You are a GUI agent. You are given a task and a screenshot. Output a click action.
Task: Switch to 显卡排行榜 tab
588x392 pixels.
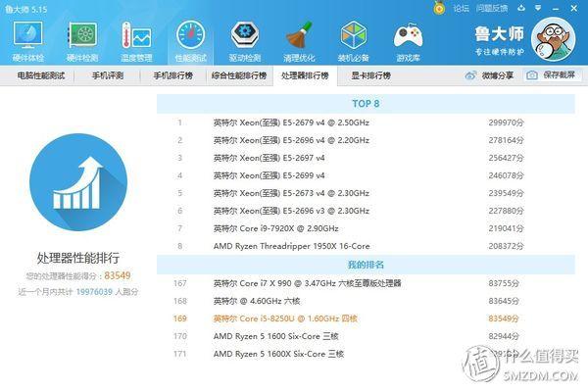coord(370,75)
